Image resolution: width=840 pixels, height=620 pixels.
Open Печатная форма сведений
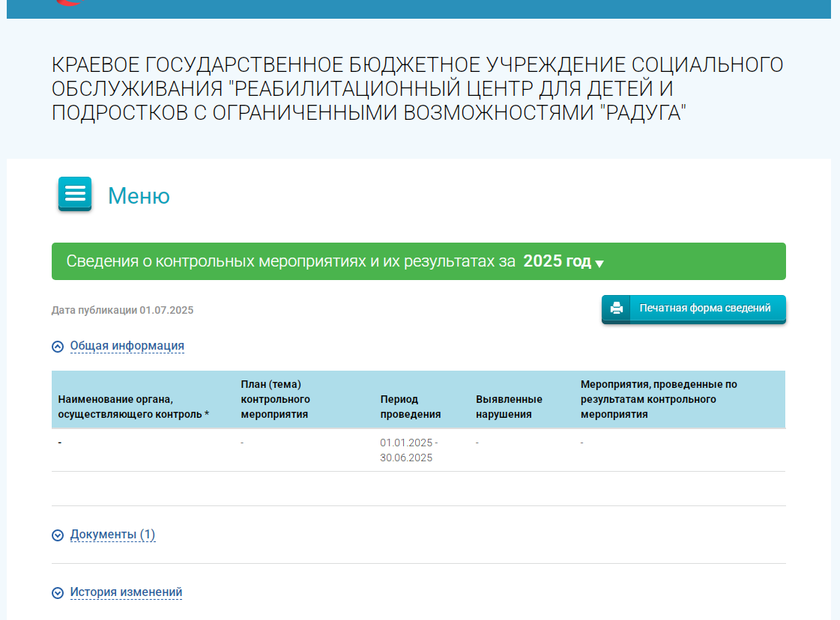click(x=704, y=309)
